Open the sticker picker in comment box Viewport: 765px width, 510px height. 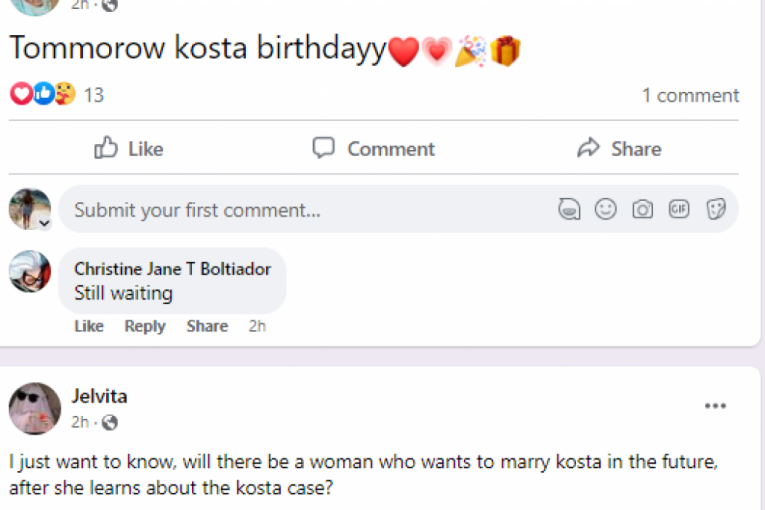[716, 210]
